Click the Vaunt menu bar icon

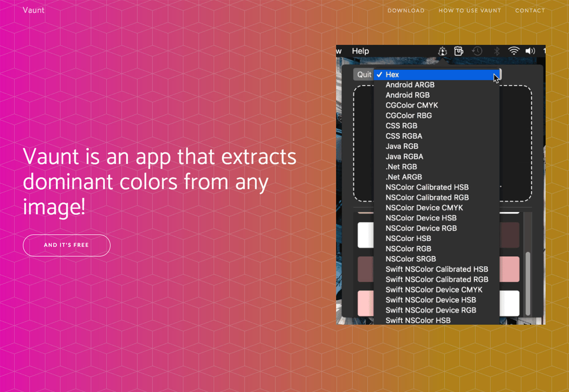coord(442,51)
